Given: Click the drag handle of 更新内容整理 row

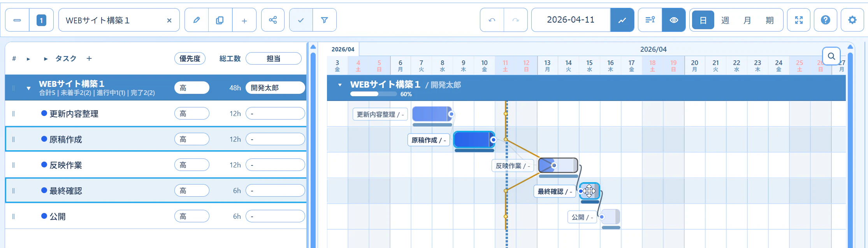Looking at the screenshot, I should click(x=13, y=114).
